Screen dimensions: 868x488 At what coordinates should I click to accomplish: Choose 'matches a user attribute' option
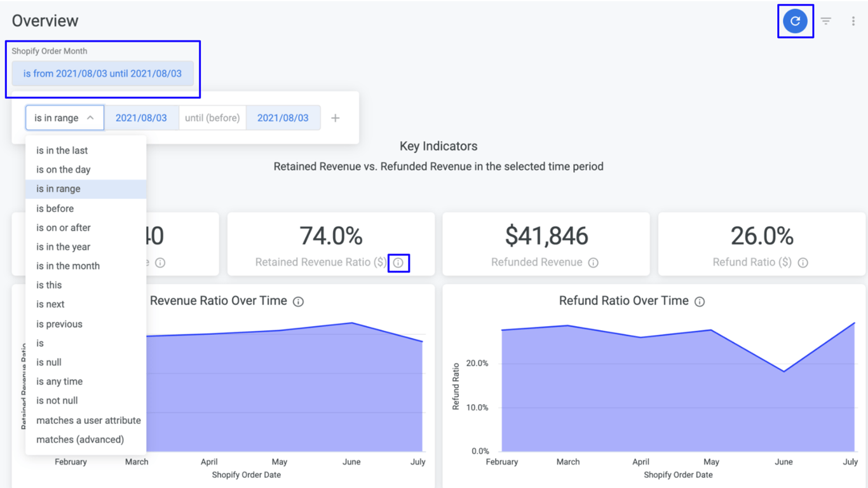86,420
